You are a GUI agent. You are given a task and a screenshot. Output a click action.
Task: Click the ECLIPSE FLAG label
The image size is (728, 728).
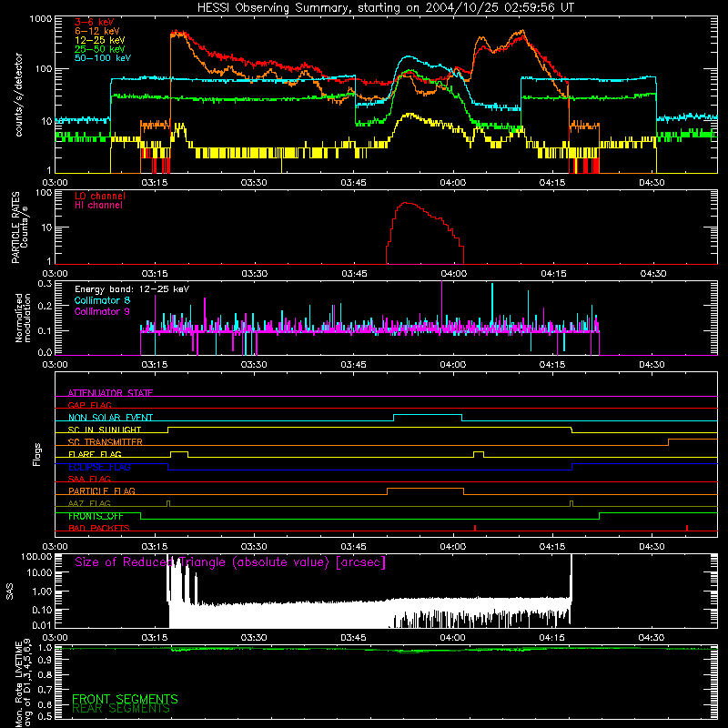tap(99, 467)
